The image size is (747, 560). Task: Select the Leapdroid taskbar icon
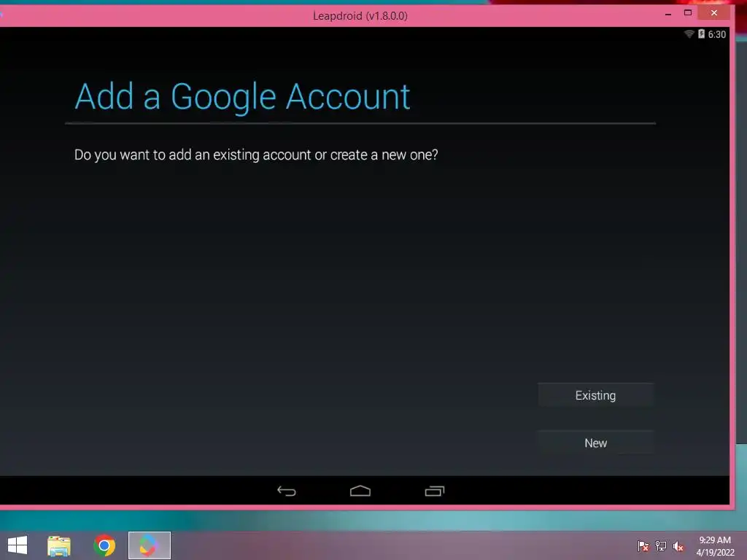[149, 545]
